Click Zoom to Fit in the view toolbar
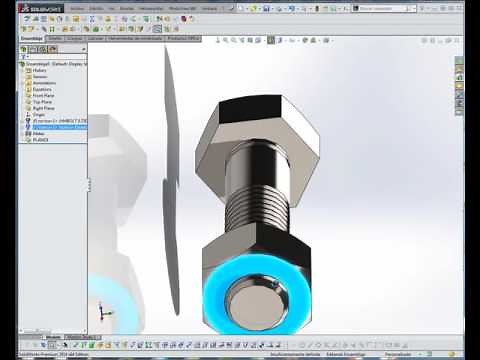The image size is (480, 360). point(226,40)
